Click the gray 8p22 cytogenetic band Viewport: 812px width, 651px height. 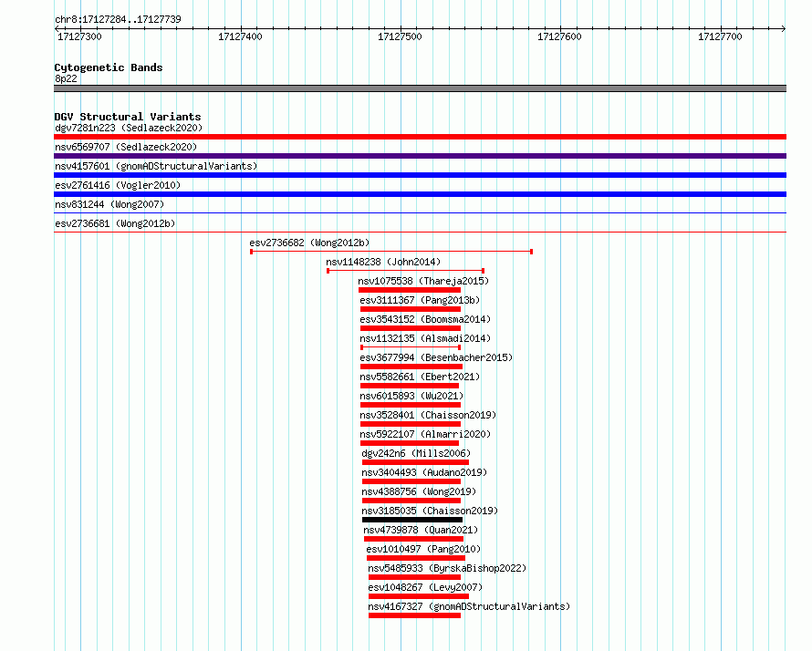pyautogui.click(x=420, y=88)
